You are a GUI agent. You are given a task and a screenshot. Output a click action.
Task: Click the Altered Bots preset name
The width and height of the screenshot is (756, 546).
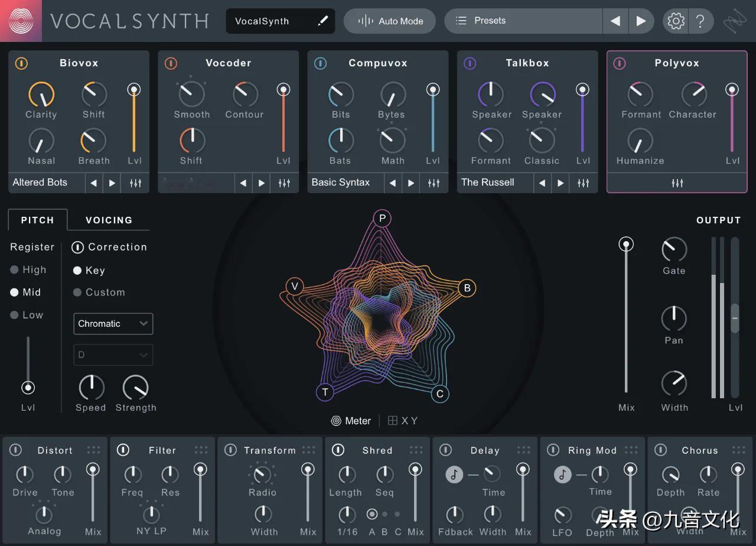coord(40,183)
